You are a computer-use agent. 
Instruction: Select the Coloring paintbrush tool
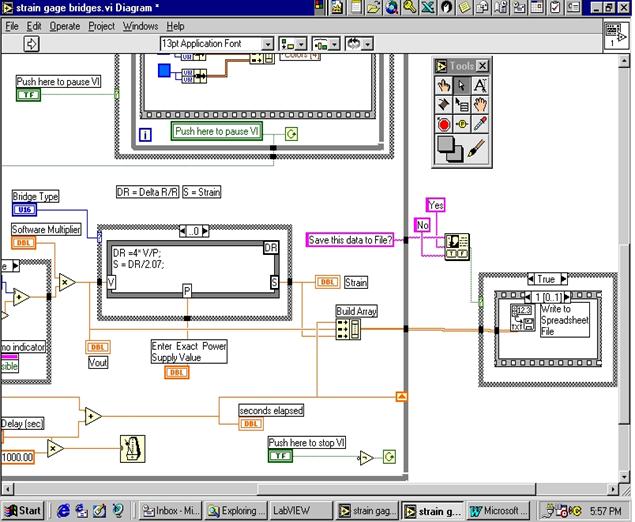[x=477, y=149]
